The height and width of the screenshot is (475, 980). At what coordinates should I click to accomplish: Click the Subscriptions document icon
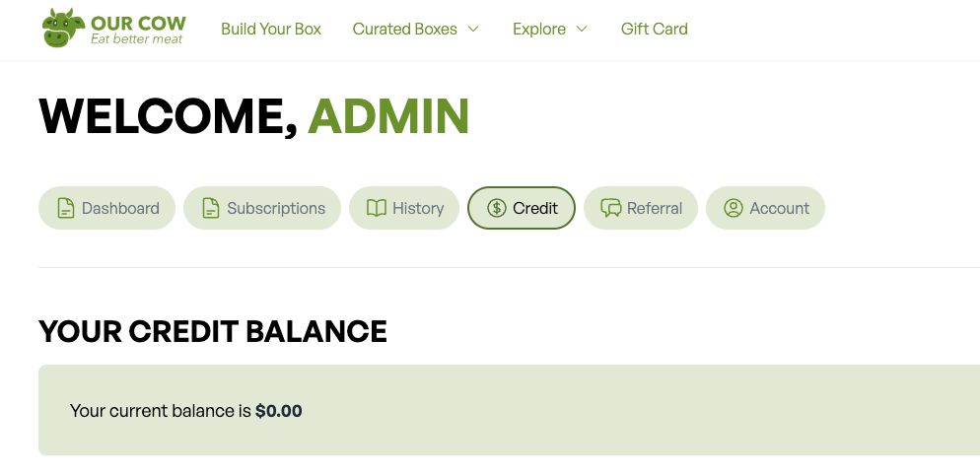pyautogui.click(x=211, y=208)
